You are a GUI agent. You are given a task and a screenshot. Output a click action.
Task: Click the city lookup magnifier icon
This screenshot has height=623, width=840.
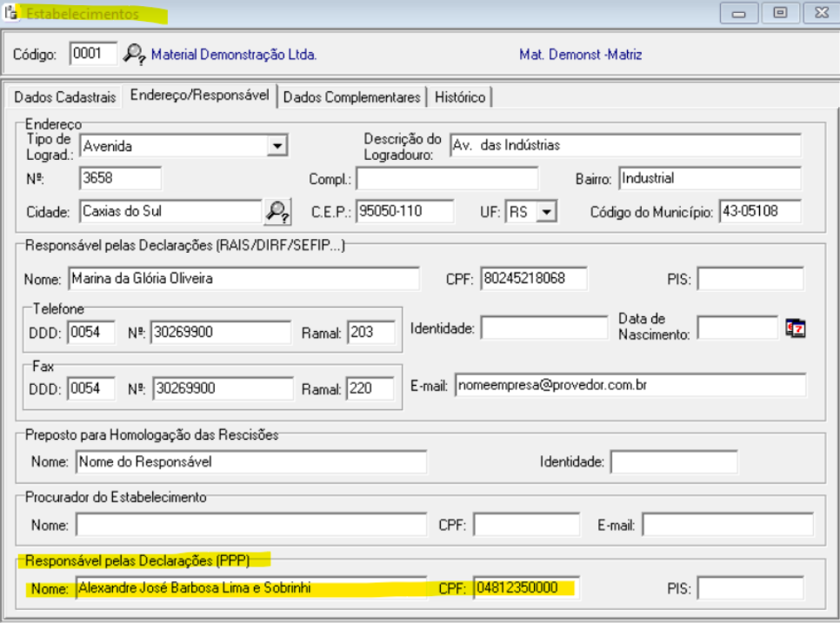click(277, 211)
